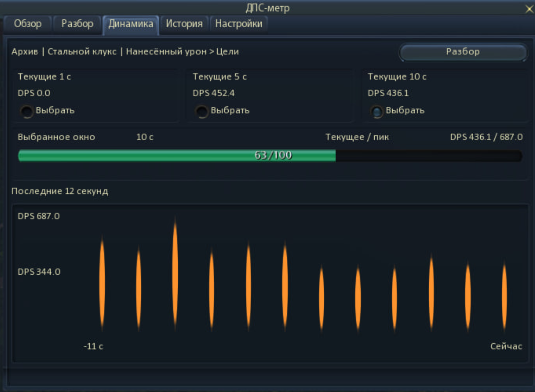
Task: Click the leftmost DPS bar above -11 с
Action: pos(102,283)
